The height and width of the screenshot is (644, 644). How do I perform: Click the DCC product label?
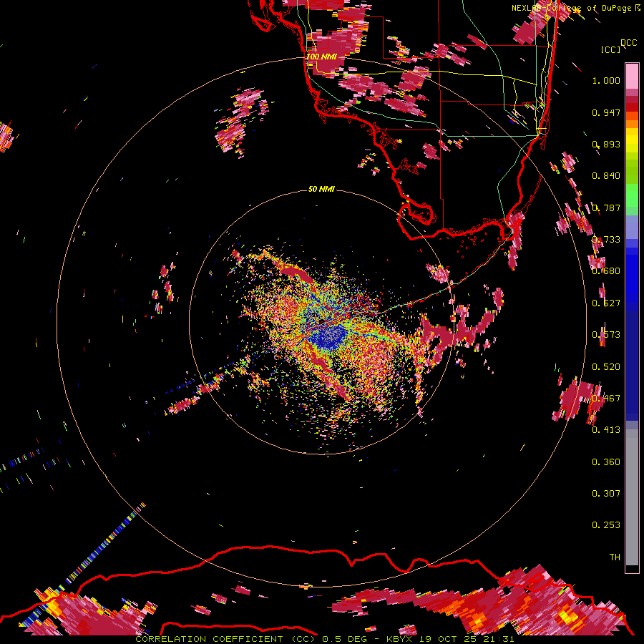[628, 43]
